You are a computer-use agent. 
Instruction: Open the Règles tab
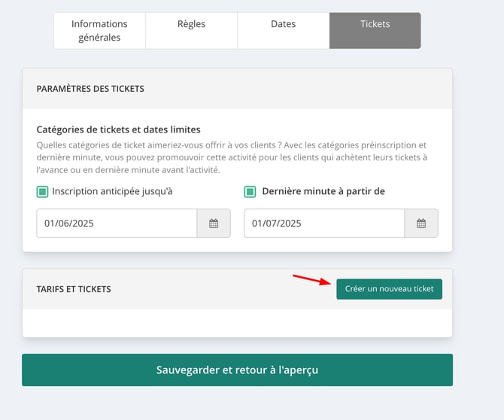(x=191, y=31)
